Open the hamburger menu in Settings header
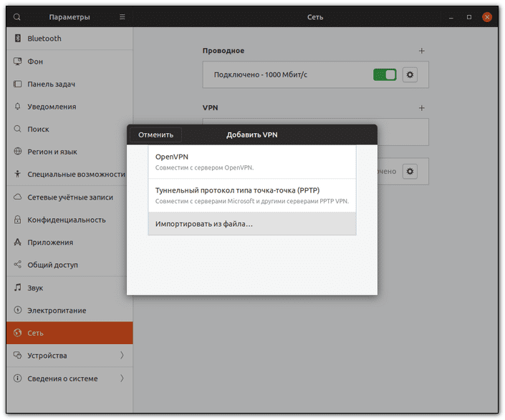This screenshot has width=505, height=420. click(x=122, y=16)
